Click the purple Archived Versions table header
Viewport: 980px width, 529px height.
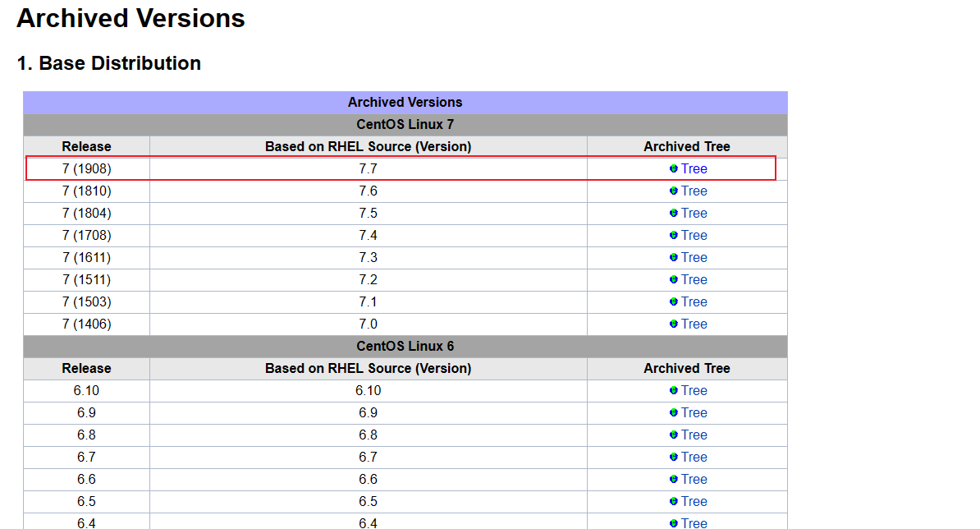[x=405, y=103]
